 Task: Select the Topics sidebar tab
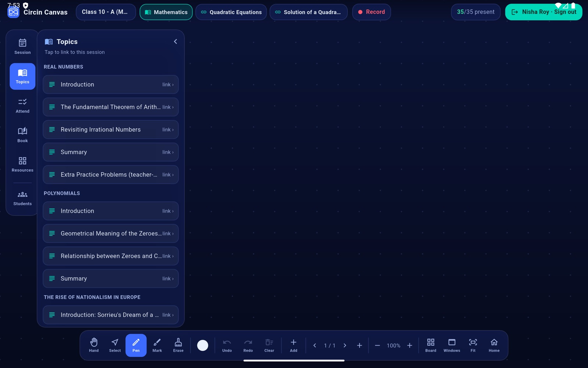click(22, 76)
